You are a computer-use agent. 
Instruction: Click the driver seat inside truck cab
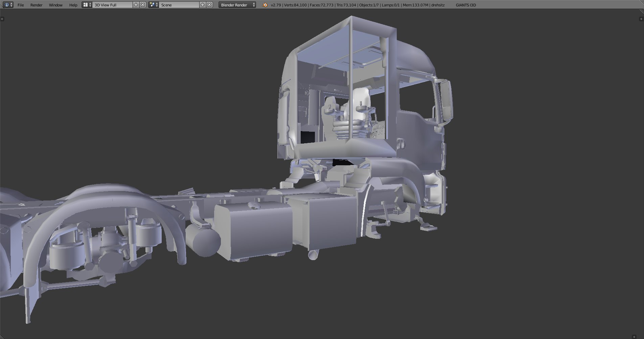(x=359, y=113)
